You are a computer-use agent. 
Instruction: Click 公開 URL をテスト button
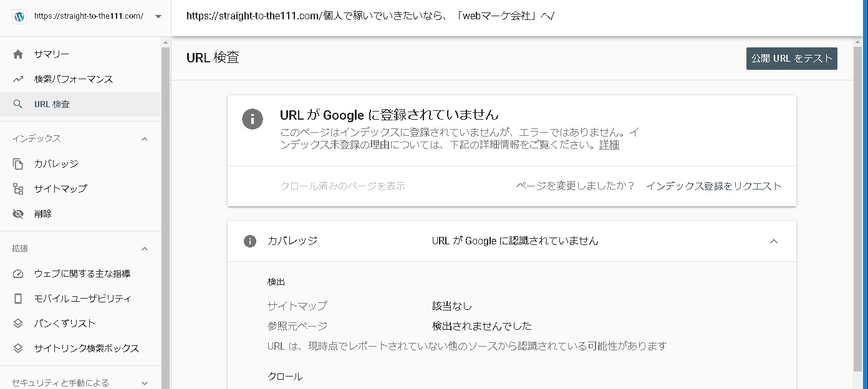pyautogui.click(x=792, y=59)
